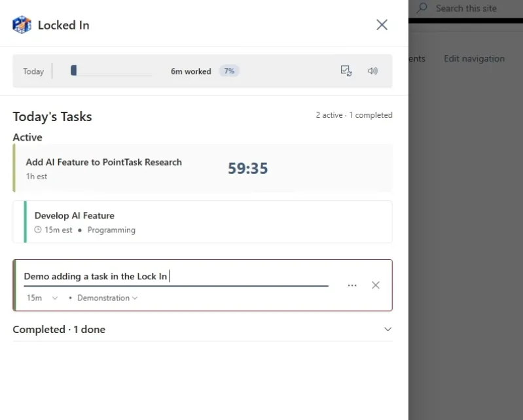Open the more options ellipsis for new task
This screenshot has height=420, width=523.
pos(352,285)
